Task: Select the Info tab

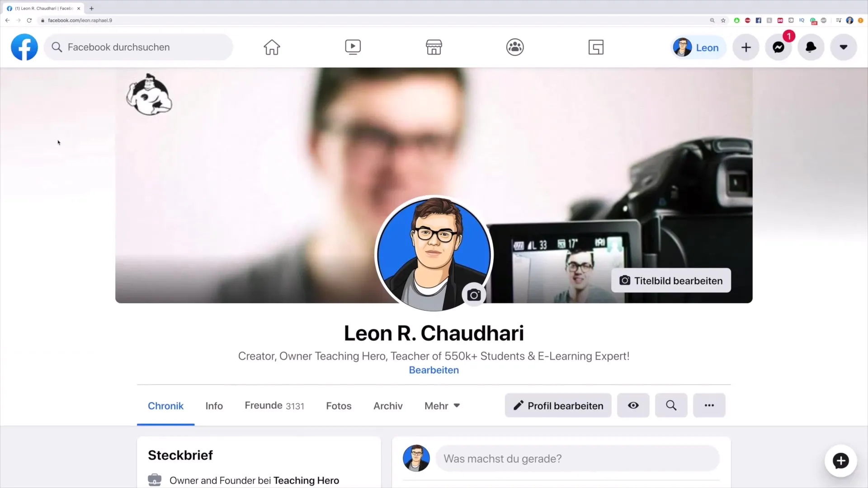Action: pos(213,406)
